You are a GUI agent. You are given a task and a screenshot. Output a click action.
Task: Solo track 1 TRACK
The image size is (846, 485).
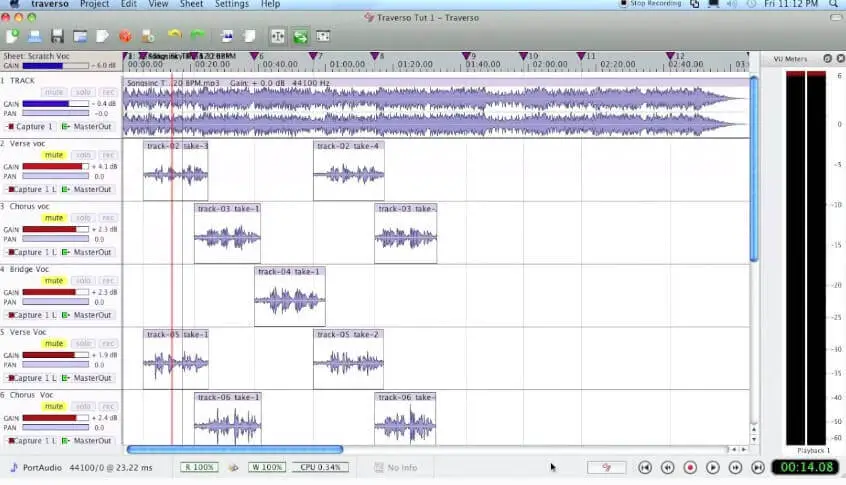coord(83,92)
